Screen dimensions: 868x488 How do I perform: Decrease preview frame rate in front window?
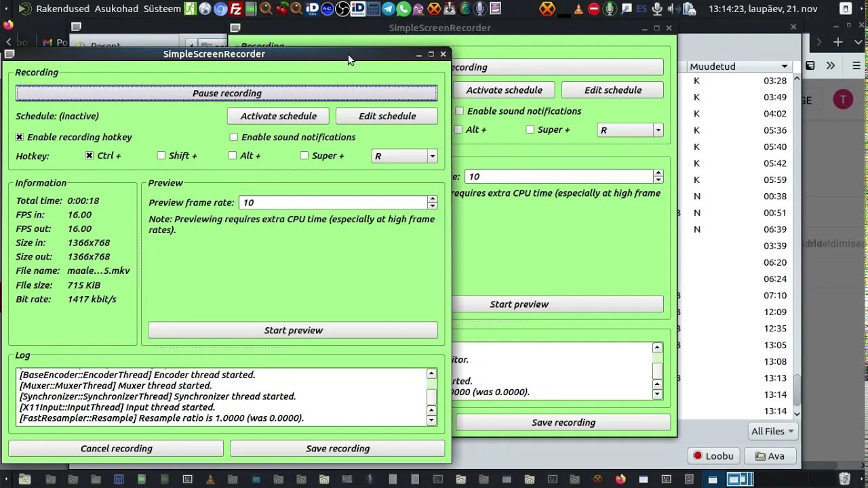[x=433, y=205]
